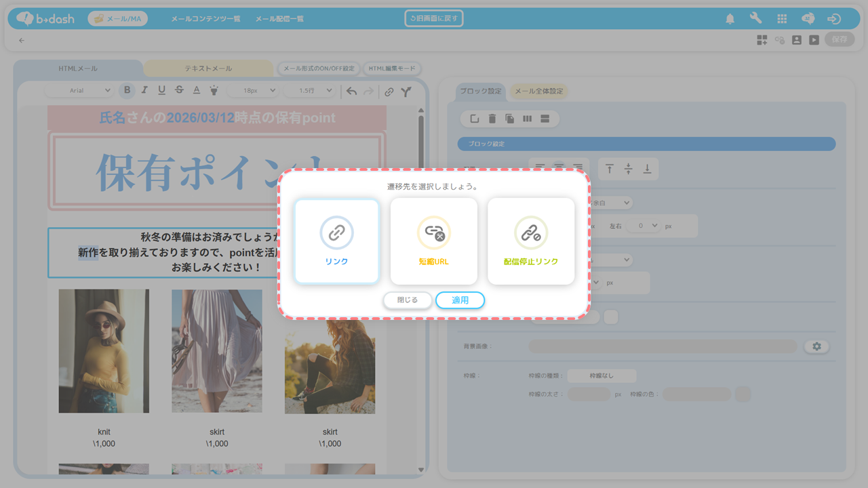
Task: Pick the 配信停止リンク option
Action: coord(530,241)
